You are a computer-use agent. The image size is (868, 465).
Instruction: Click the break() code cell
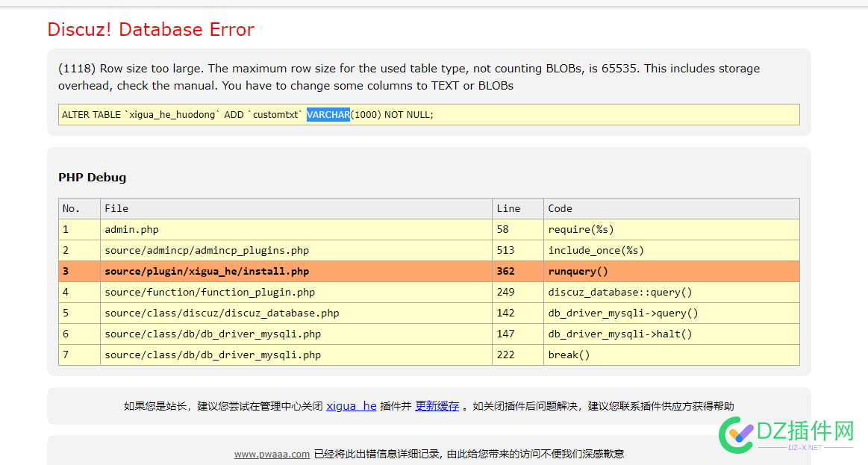[672, 355]
